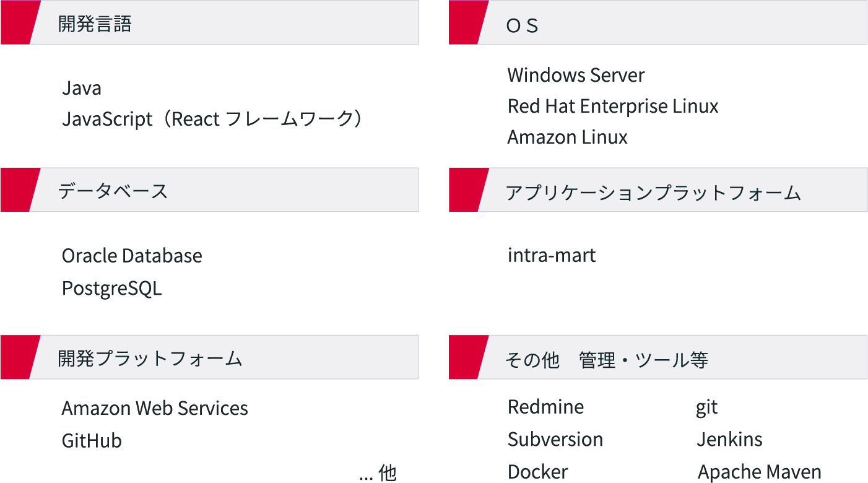868x483 pixels.
Task: Click the JavaScript (React フレームワーク) entry
Action: (212, 119)
